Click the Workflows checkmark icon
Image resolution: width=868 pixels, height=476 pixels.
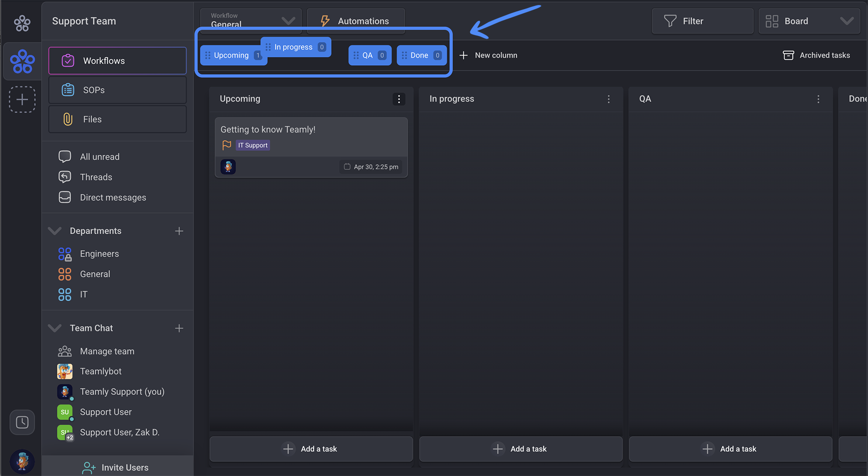(x=68, y=61)
